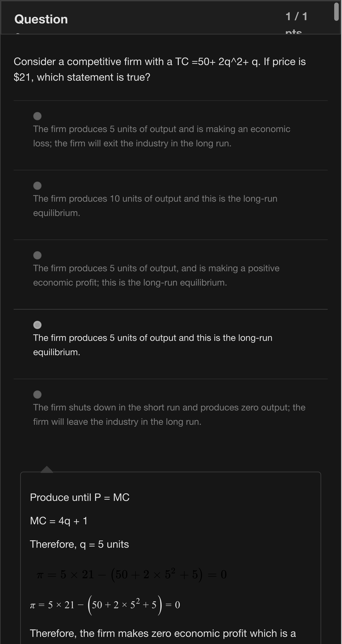342x644 pixels.
Task: Click 'Produce until P = MC' explanation line
Action: pyautogui.click(x=79, y=497)
